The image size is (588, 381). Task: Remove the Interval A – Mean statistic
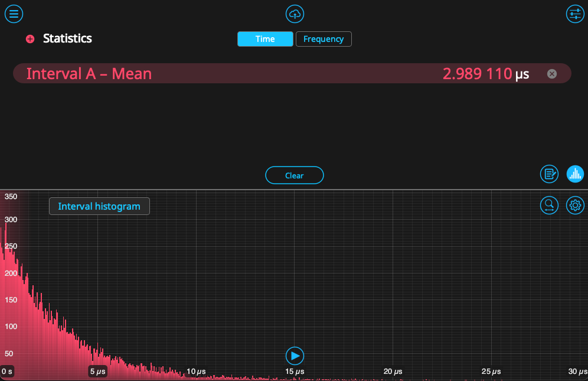click(x=551, y=74)
